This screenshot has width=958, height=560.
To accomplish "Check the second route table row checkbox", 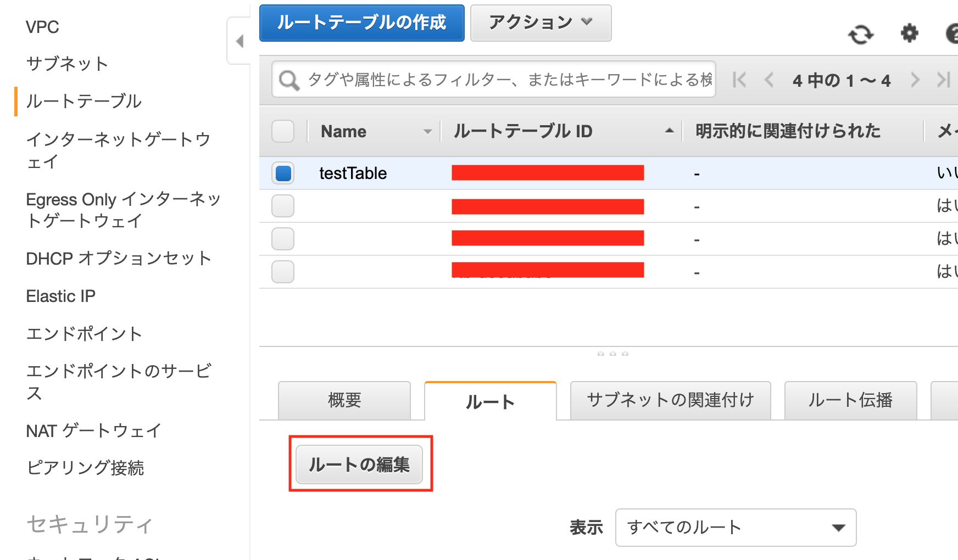I will click(x=283, y=206).
